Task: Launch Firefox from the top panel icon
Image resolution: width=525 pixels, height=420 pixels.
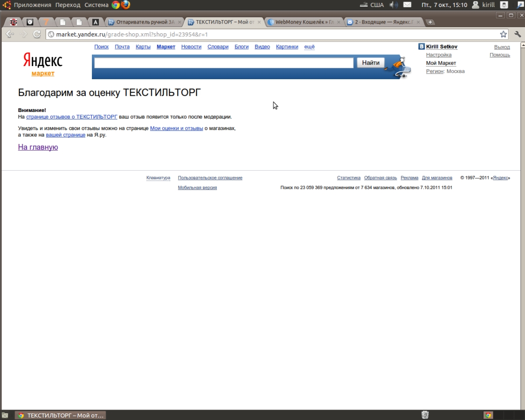Action: (x=126, y=5)
